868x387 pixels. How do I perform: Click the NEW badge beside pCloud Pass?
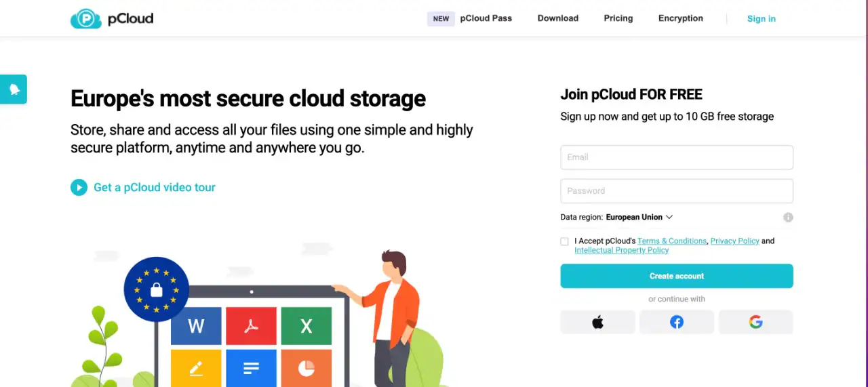(441, 19)
